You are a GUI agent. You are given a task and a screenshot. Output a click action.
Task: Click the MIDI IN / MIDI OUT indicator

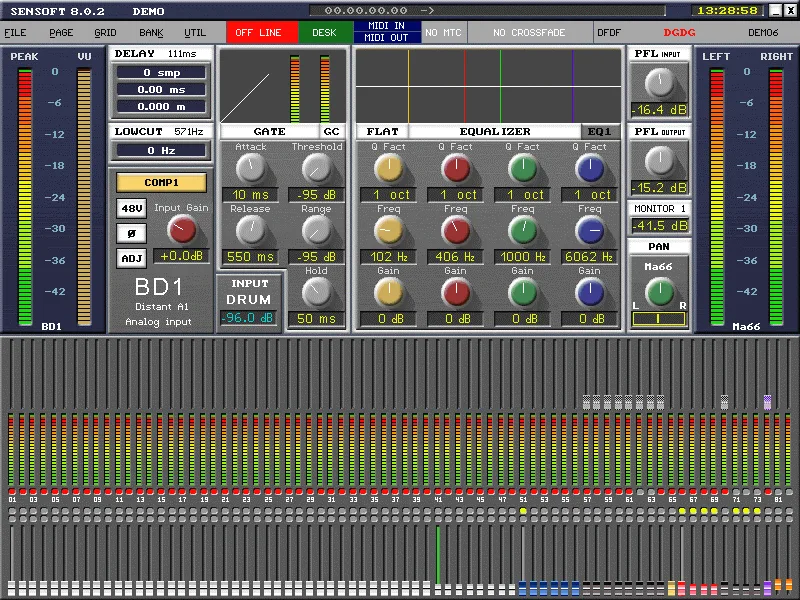[388, 32]
